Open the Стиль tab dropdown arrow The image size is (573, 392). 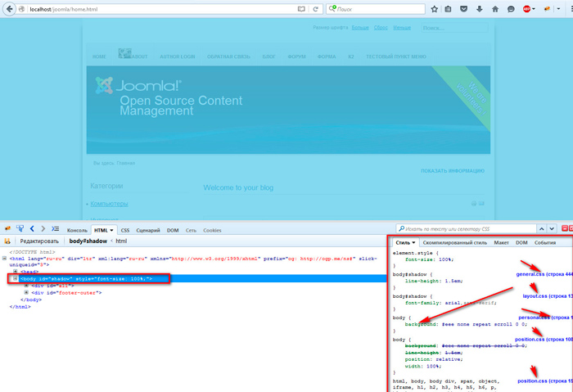[x=413, y=242]
